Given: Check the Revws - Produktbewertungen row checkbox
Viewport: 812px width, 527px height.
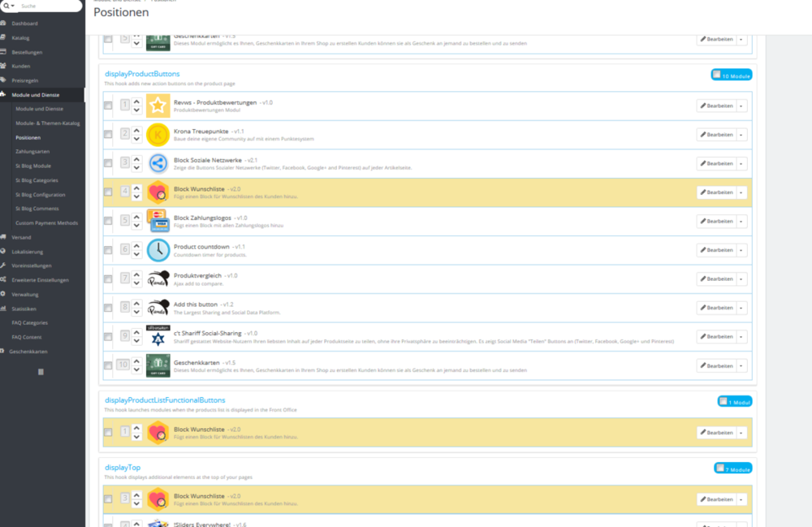Looking at the screenshot, I should [x=107, y=106].
